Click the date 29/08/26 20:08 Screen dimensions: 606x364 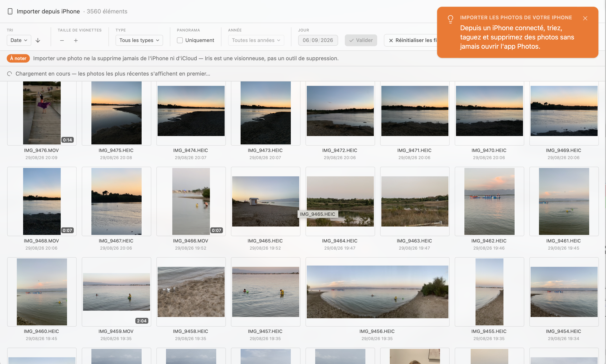pyautogui.click(x=116, y=158)
